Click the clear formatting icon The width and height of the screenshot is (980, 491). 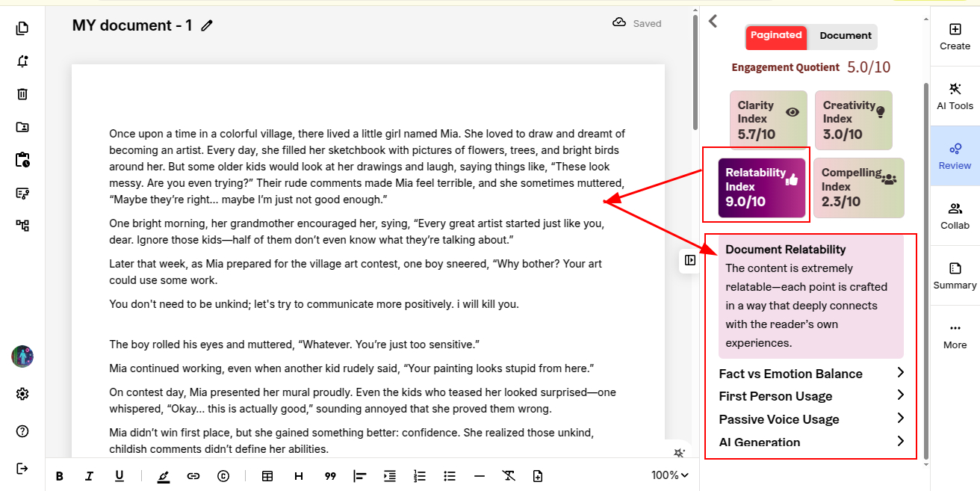pos(509,476)
